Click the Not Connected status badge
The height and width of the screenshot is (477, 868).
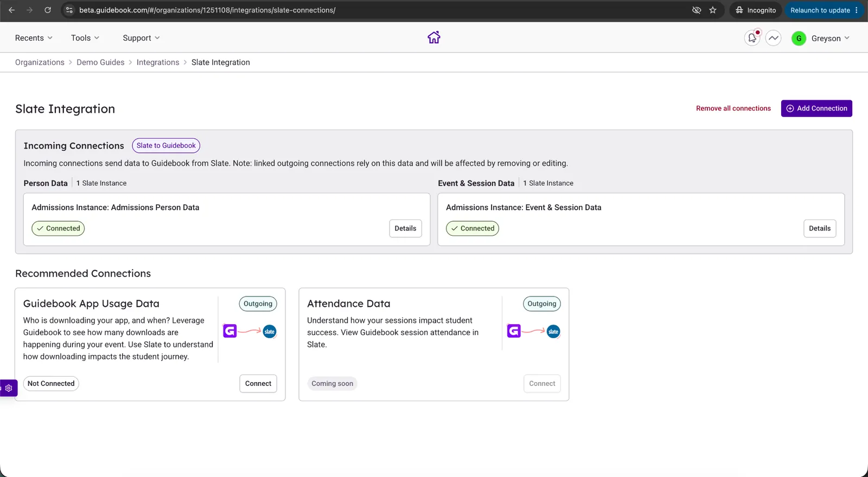(51, 384)
